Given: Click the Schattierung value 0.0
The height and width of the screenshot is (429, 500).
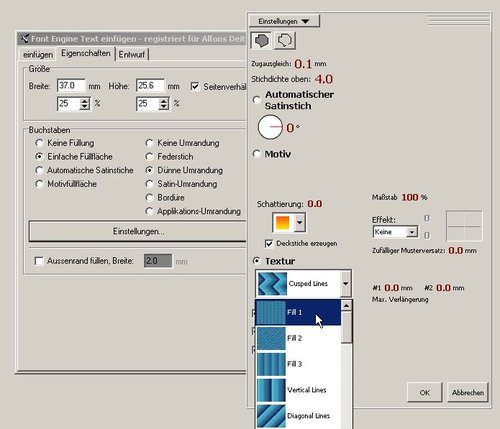Looking at the screenshot, I should coord(314,204).
